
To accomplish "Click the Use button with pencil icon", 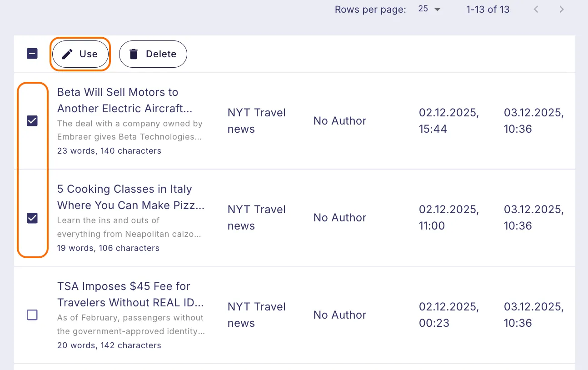I will click(80, 54).
